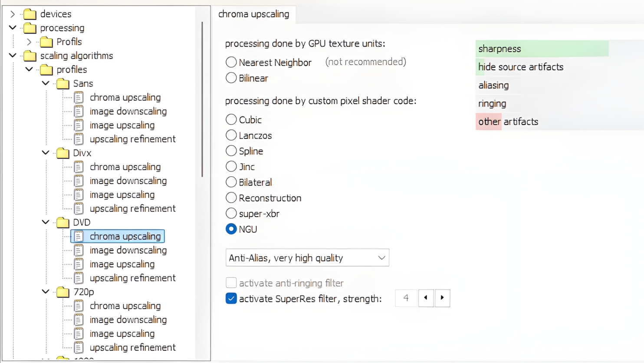This screenshot has width=644, height=363.
Task: Click the scaling algorithms folder icon
Action: tap(30, 56)
